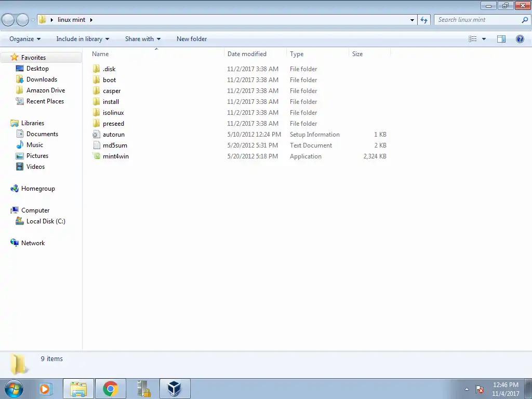Open Windows Media Player from the taskbar
Image resolution: width=532 pixels, height=399 pixels.
(45, 389)
